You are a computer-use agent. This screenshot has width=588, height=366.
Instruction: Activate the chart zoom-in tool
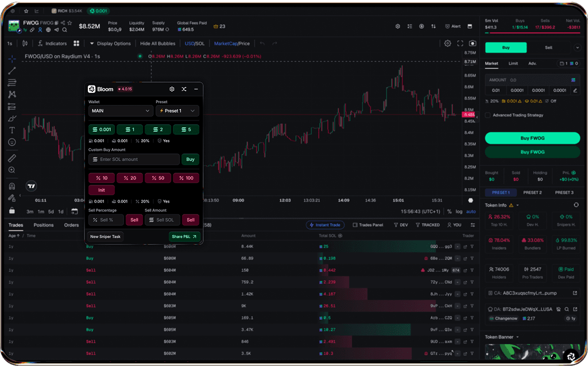(x=12, y=170)
